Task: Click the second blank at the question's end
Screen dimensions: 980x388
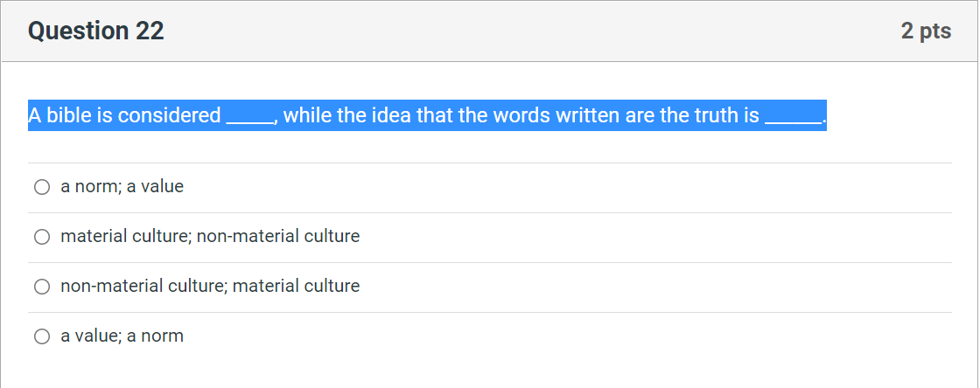Action: point(793,116)
